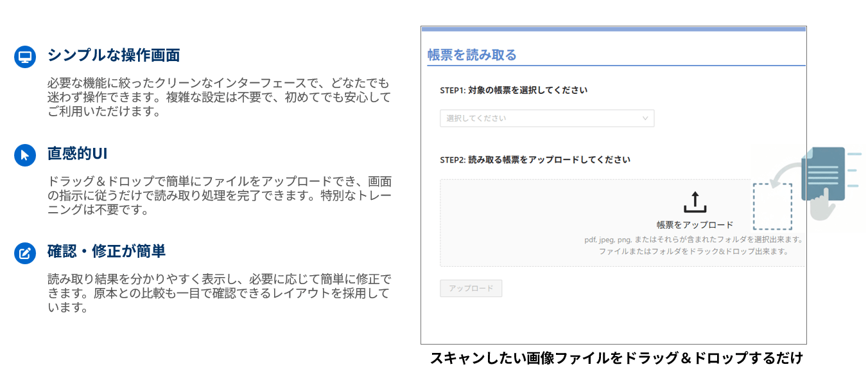Click the chevron arrow of the STEP1 dropdown
Screen dimensions: 868x378
coord(645,118)
